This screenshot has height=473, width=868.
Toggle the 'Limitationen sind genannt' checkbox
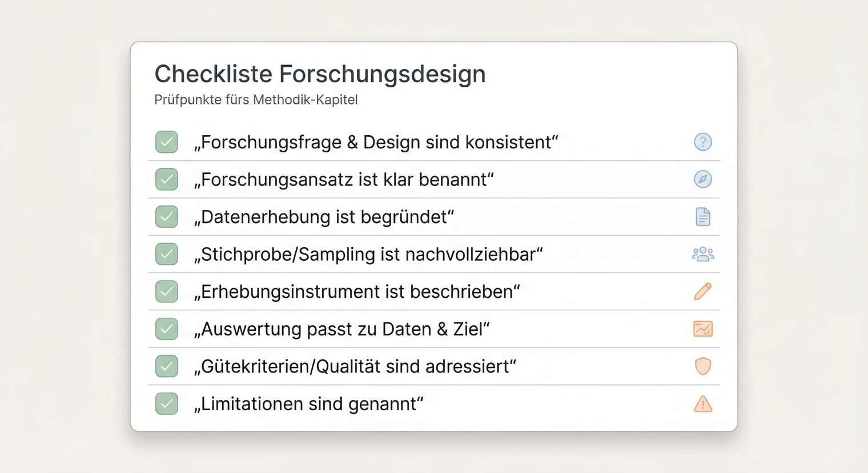166,404
